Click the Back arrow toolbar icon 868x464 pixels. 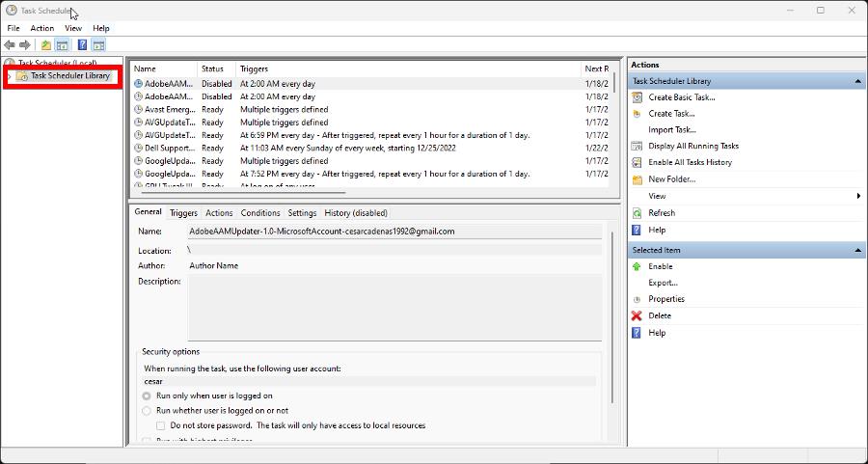click(x=10, y=44)
